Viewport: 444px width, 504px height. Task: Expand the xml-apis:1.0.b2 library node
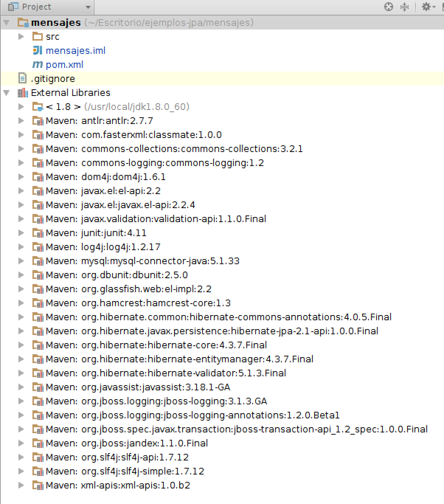coord(21,485)
